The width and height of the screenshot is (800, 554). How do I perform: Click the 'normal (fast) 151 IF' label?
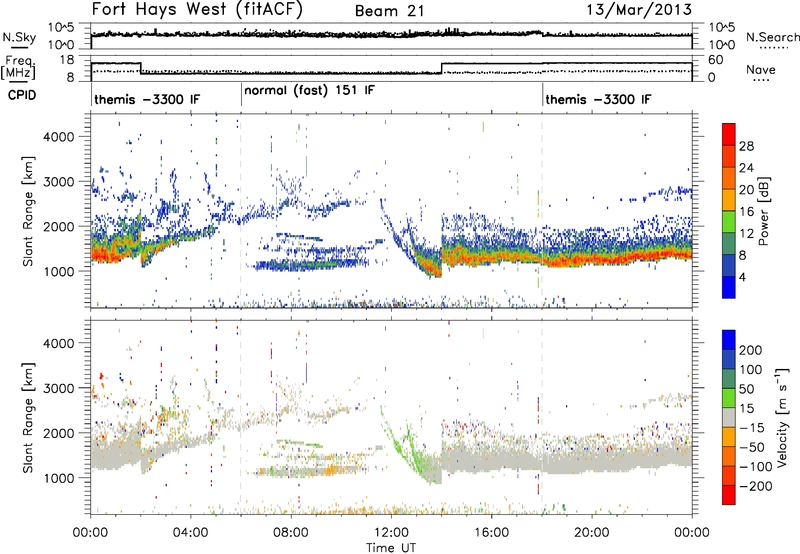tap(309, 90)
